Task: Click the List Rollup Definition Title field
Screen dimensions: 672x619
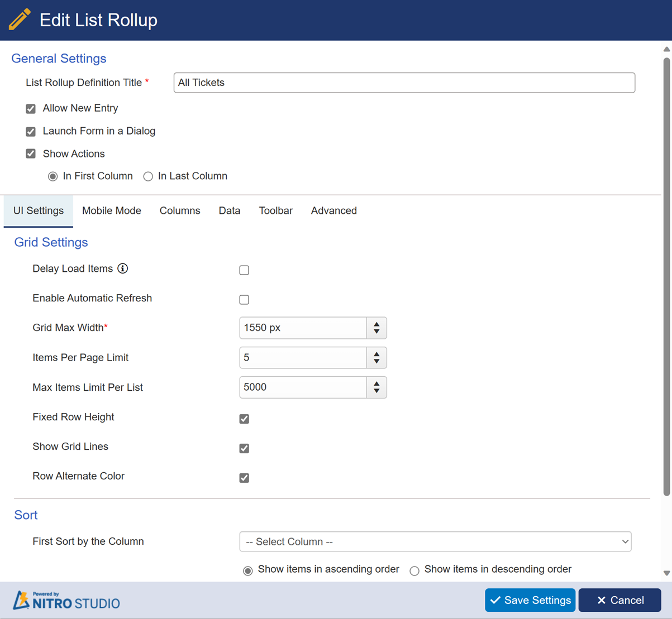Action: coord(404,82)
